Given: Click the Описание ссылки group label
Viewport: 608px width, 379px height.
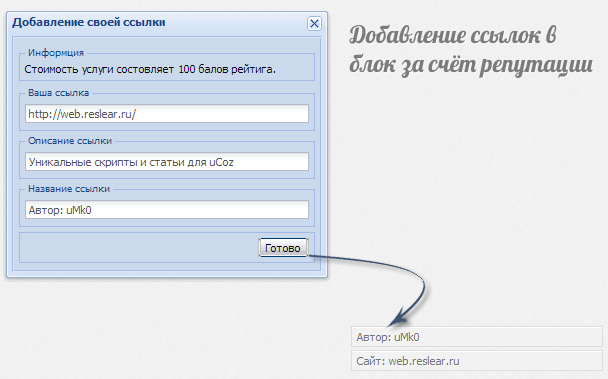Looking at the screenshot, I should point(70,141).
